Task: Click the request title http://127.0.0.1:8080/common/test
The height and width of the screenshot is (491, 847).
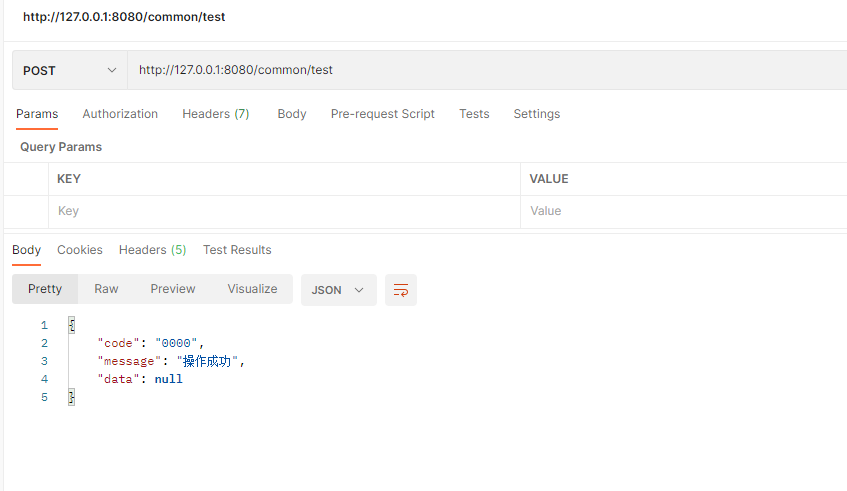Action: [124, 17]
